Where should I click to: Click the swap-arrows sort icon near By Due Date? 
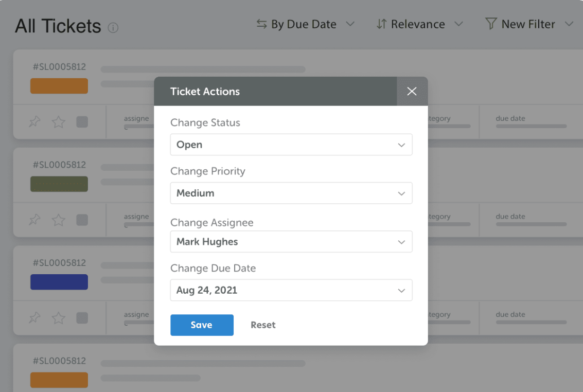pos(262,24)
